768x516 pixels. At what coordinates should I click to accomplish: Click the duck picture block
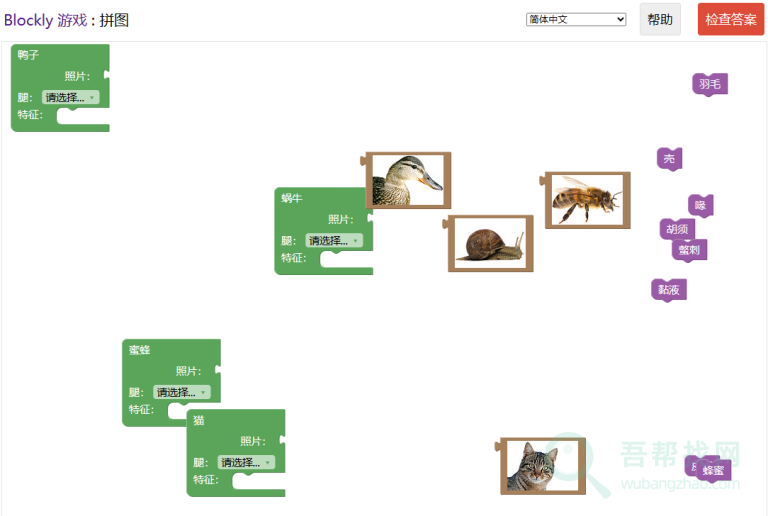(x=408, y=180)
